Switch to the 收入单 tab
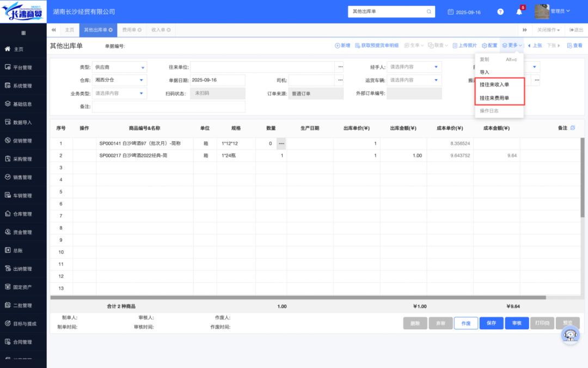This screenshot has width=588, height=368. point(158,30)
